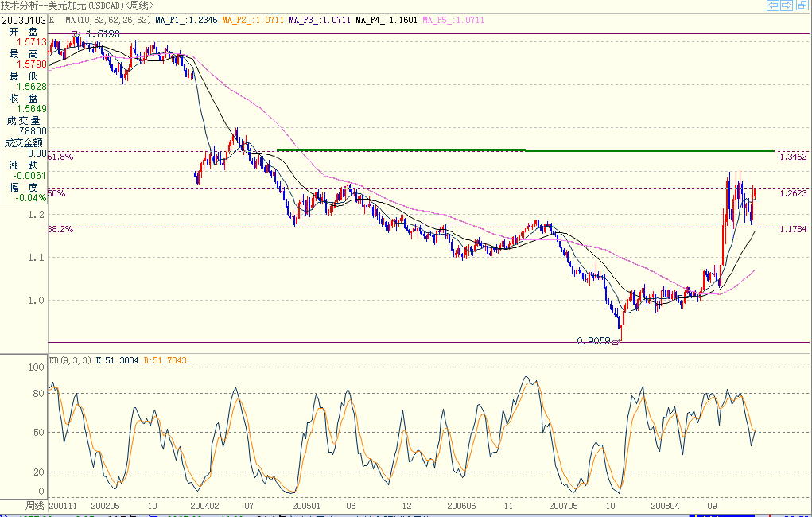Click the pink MA_P5_:1.0711 label
The image size is (812, 517).
click(x=453, y=20)
